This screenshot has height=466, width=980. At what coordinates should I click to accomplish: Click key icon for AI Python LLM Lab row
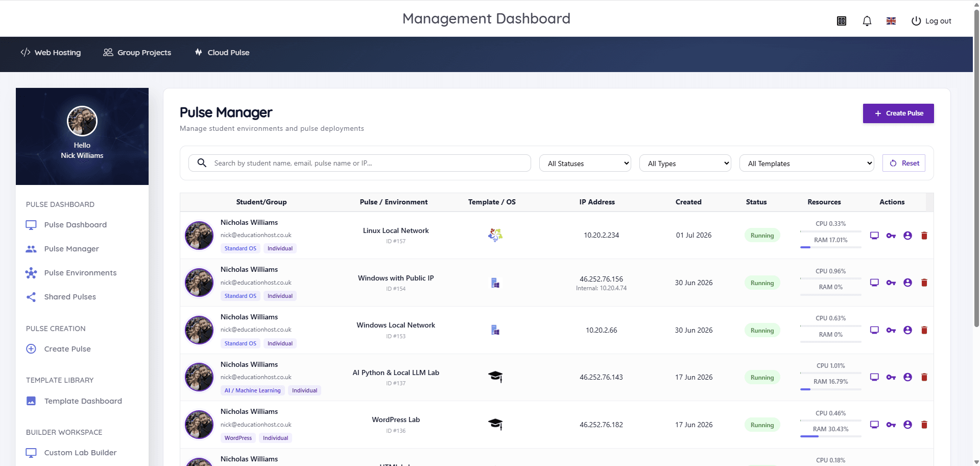tap(891, 377)
